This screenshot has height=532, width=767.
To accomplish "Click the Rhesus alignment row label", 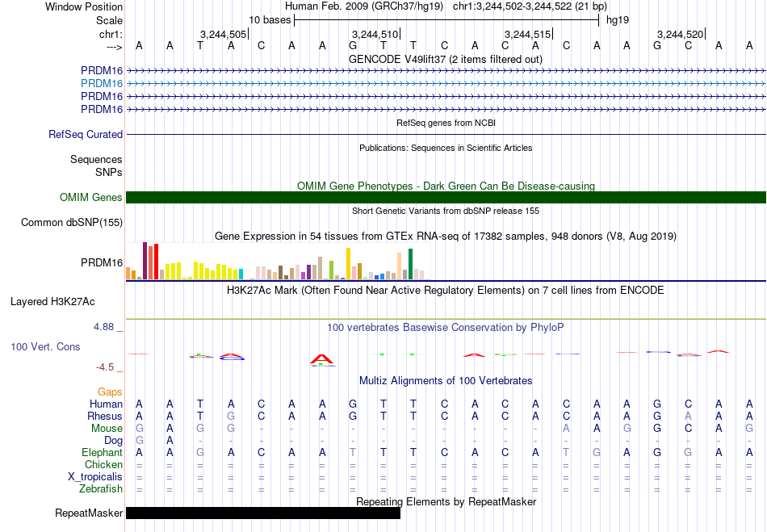I will pos(105,416).
